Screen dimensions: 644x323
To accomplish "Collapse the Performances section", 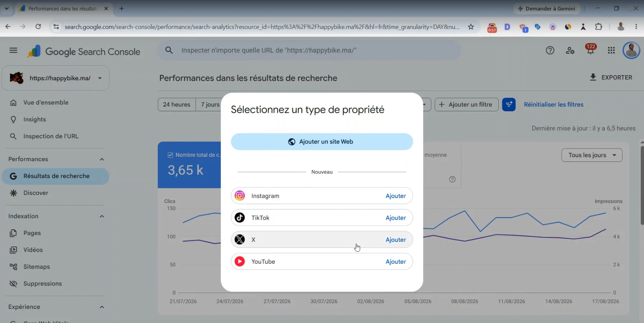I will point(102,159).
